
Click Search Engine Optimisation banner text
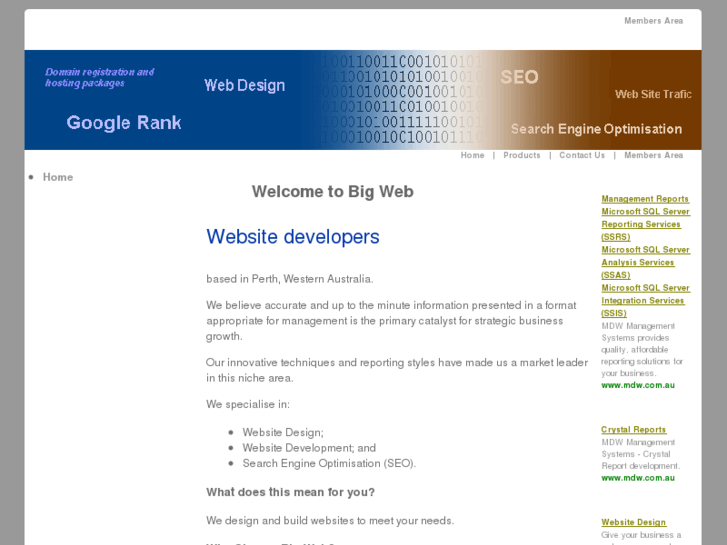pos(596,129)
